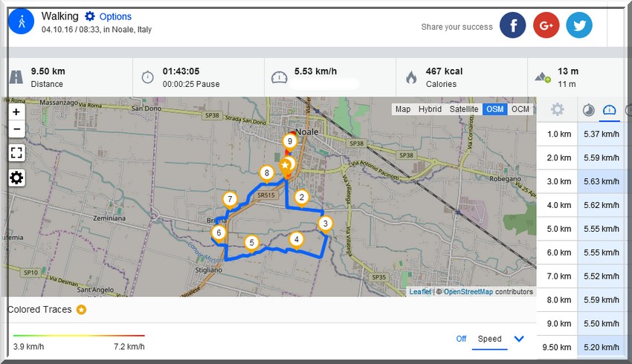This screenshot has width=632, height=364.
Task: Select the Hybrid map layer
Action: 430,109
